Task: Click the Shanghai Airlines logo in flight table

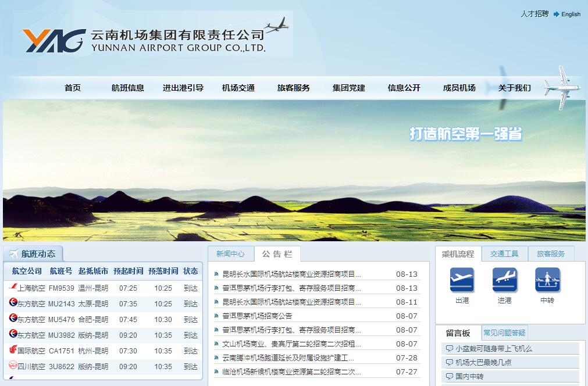Action: pyautogui.click(x=13, y=287)
